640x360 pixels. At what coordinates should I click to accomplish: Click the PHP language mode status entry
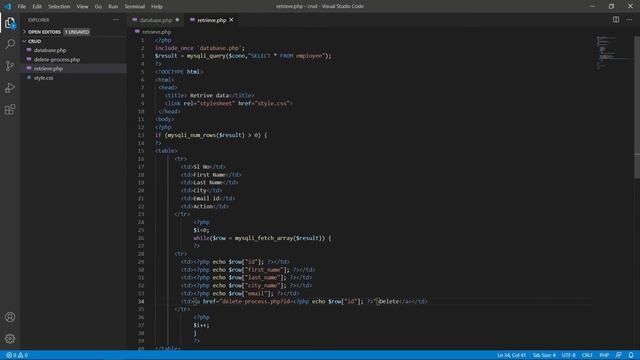point(604,355)
